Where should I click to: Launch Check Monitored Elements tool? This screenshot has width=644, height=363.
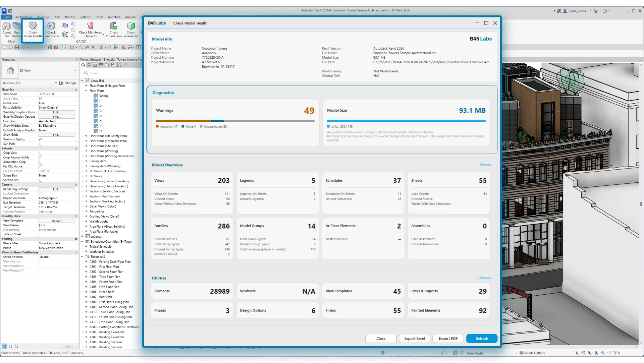[90, 30]
